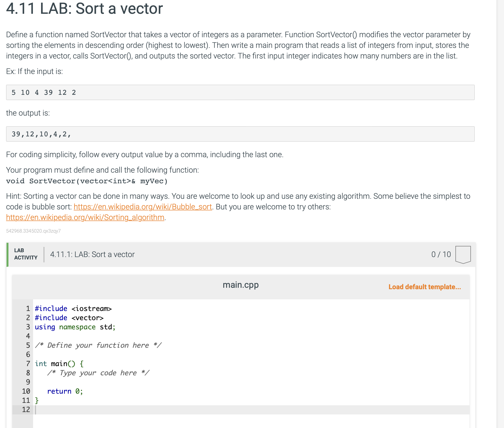The width and height of the screenshot is (504, 428).
Task: Click the #include <vector> line
Action: point(69,317)
